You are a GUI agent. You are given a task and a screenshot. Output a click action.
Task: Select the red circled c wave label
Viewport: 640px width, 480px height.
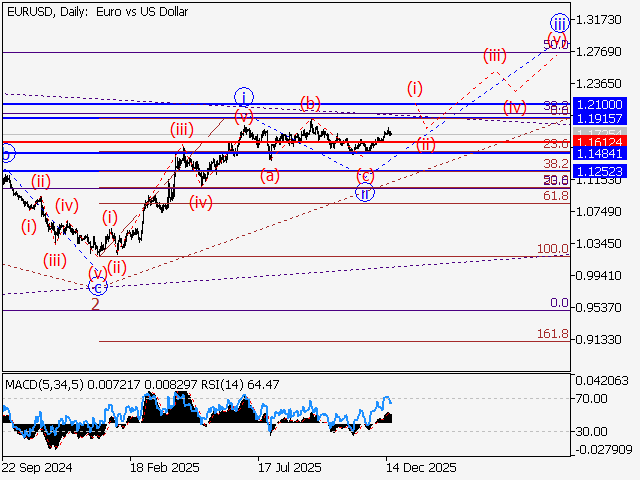pyautogui.click(x=366, y=176)
